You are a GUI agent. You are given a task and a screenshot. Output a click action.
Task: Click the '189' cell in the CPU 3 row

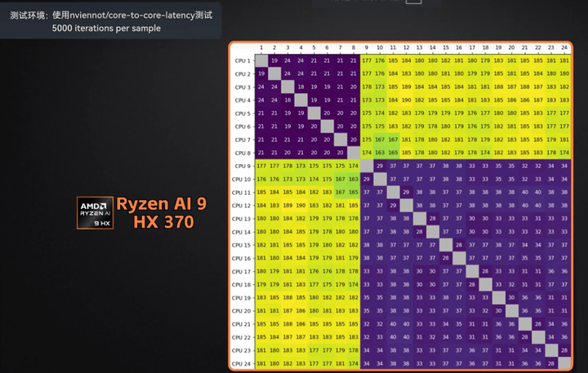406,87
